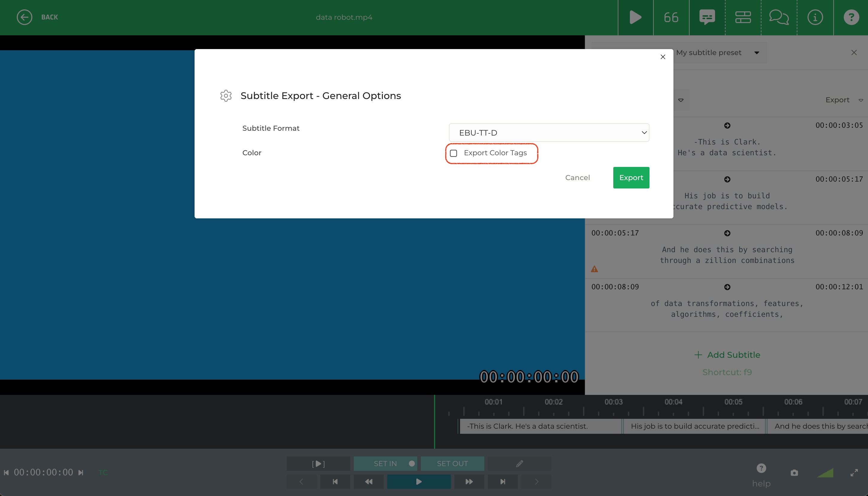Open the quotation marks panel icon
Image resolution: width=868 pixels, height=496 pixels.
(x=671, y=17)
